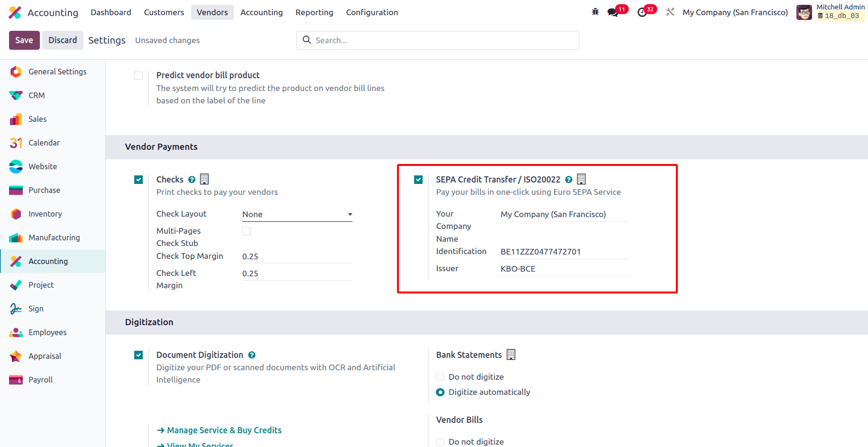Open the messages conversations icon
This screenshot has height=447, width=868.
click(613, 12)
